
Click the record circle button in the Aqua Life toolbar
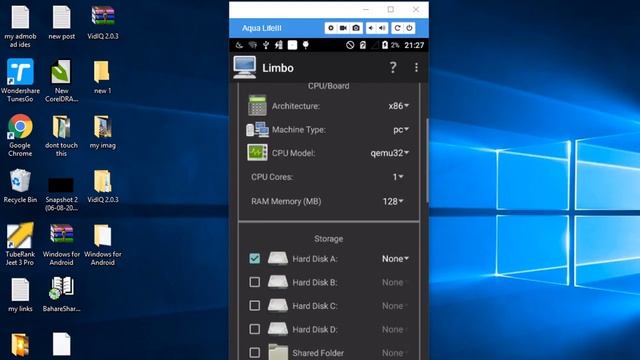tap(331, 28)
